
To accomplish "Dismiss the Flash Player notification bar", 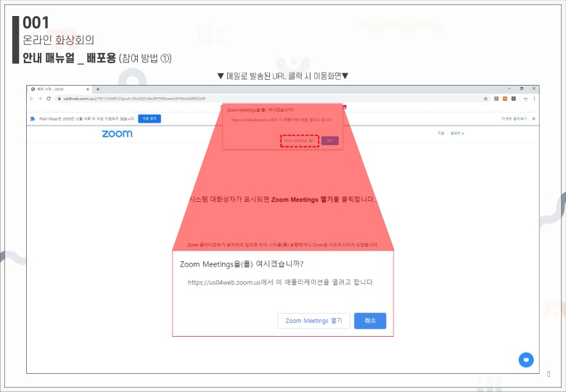I will pyautogui.click(x=534, y=118).
